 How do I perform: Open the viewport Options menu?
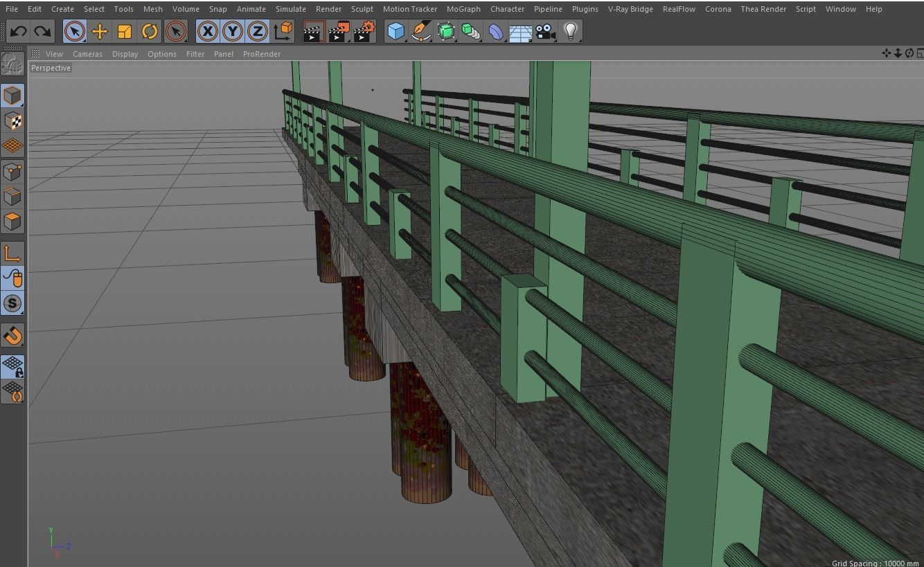click(162, 54)
